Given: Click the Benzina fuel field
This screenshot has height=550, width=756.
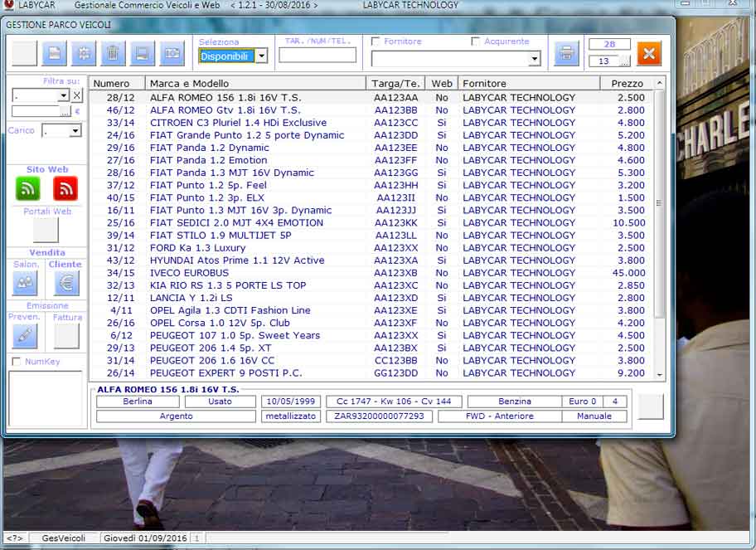Looking at the screenshot, I should (x=515, y=402).
